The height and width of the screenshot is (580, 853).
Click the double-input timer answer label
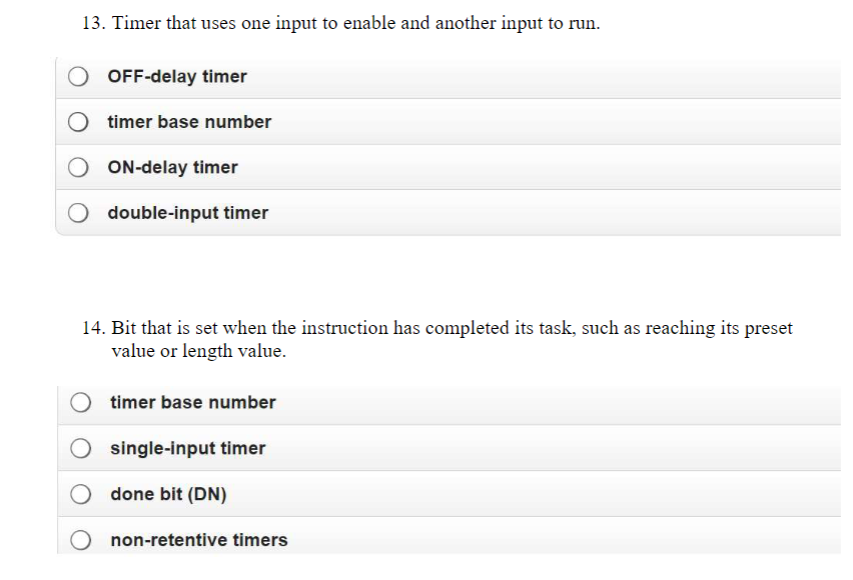(188, 212)
